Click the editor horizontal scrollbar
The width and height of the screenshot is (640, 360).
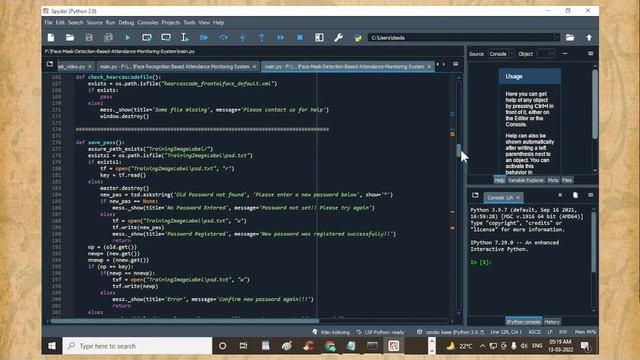(184, 321)
